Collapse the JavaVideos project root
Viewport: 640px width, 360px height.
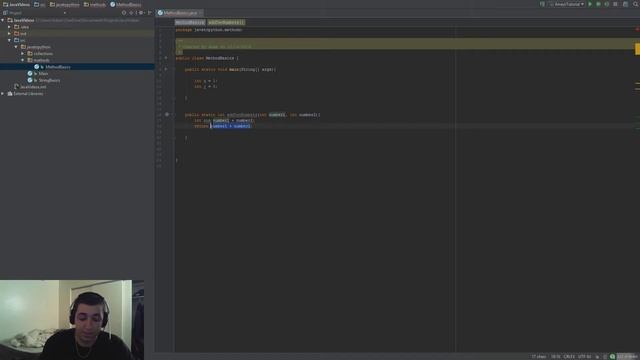pyautogui.click(x=3, y=20)
